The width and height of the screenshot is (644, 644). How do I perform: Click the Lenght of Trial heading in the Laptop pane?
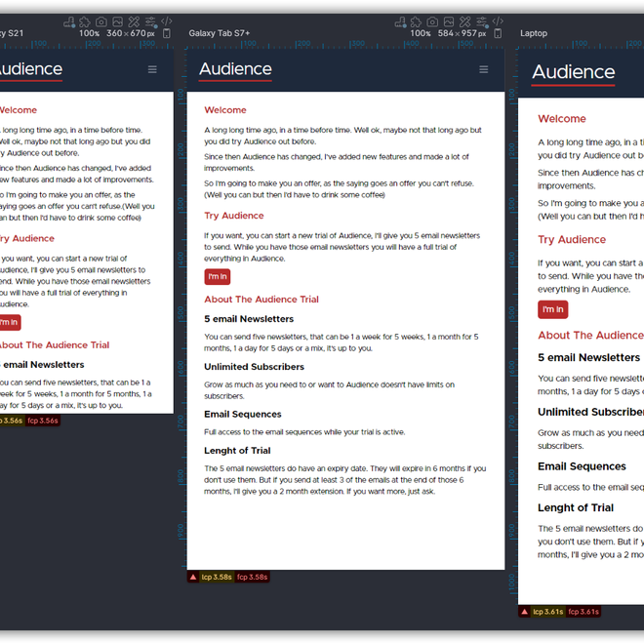tap(576, 507)
